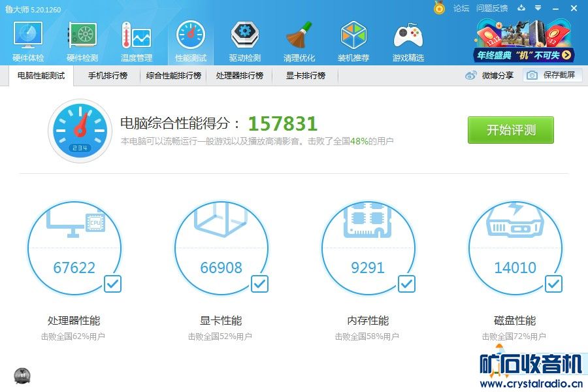Toggle the 磁盘性能 checkbox
The height and width of the screenshot is (392, 588).
point(553,284)
